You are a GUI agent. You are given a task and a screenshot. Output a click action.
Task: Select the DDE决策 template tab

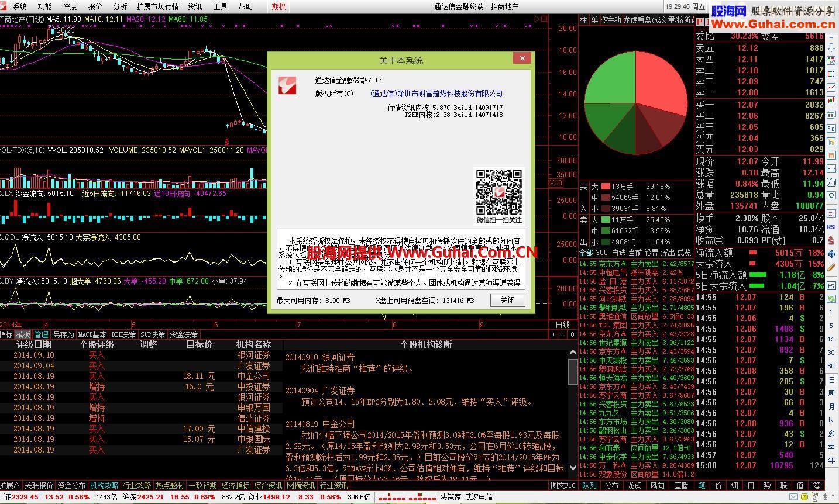click(123, 334)
